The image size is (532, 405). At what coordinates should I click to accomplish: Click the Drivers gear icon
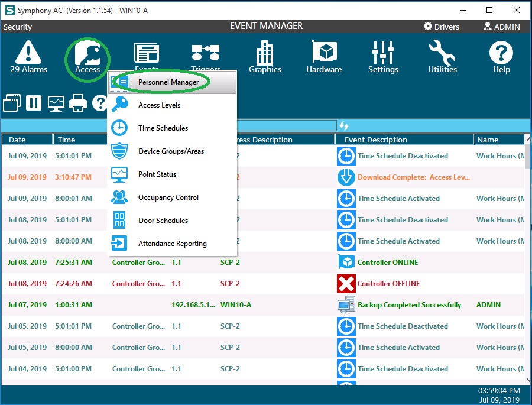[428, 26]
